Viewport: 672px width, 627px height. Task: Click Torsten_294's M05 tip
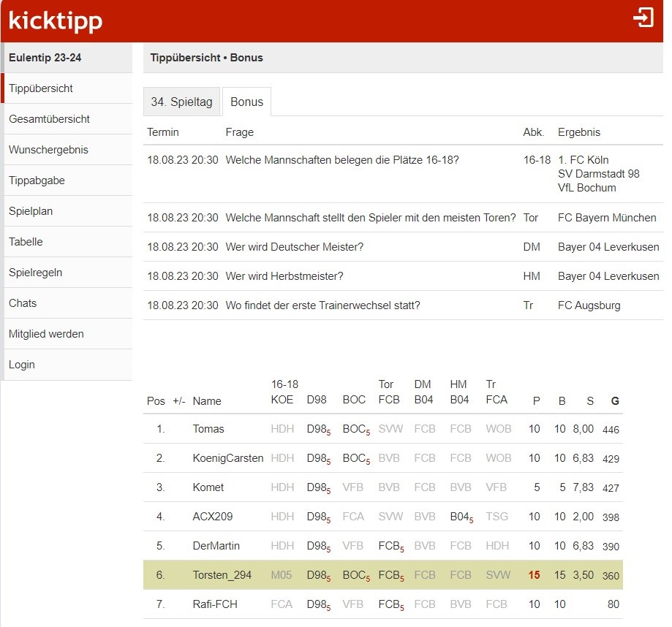[x=281, y=574]
